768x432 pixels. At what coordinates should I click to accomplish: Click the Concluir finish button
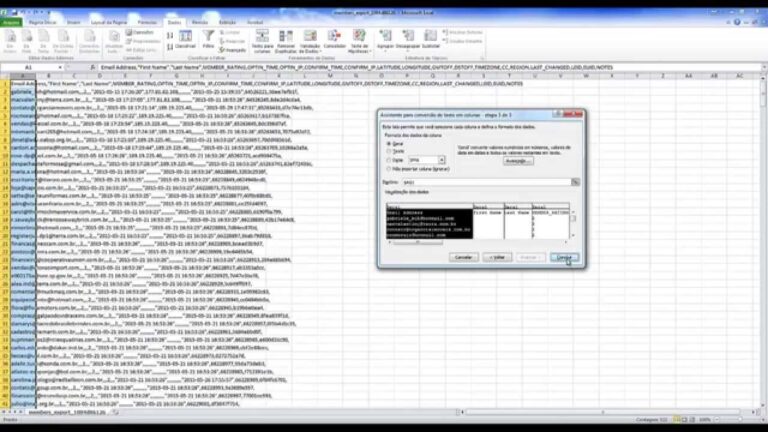point(564,257)
